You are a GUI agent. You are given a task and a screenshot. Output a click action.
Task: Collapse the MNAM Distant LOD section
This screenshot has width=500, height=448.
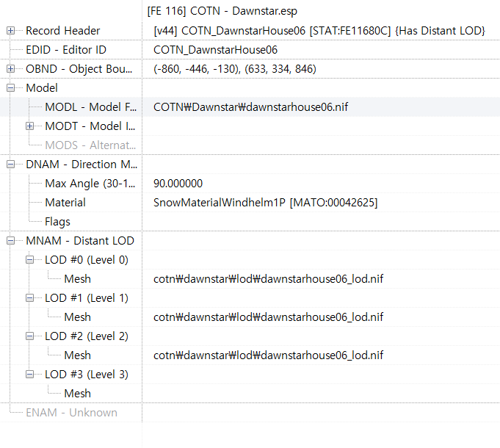(11, 241)
